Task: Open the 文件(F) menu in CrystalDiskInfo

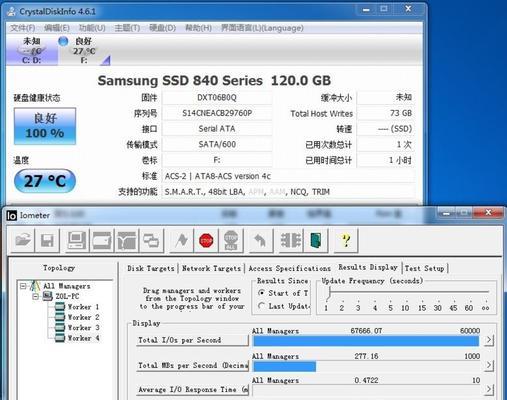Action: coord(23,28)
